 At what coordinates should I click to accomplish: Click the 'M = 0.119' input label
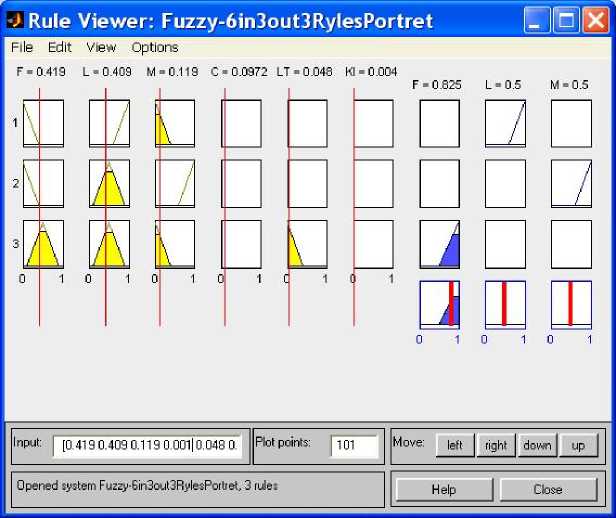tap(172, 72)
